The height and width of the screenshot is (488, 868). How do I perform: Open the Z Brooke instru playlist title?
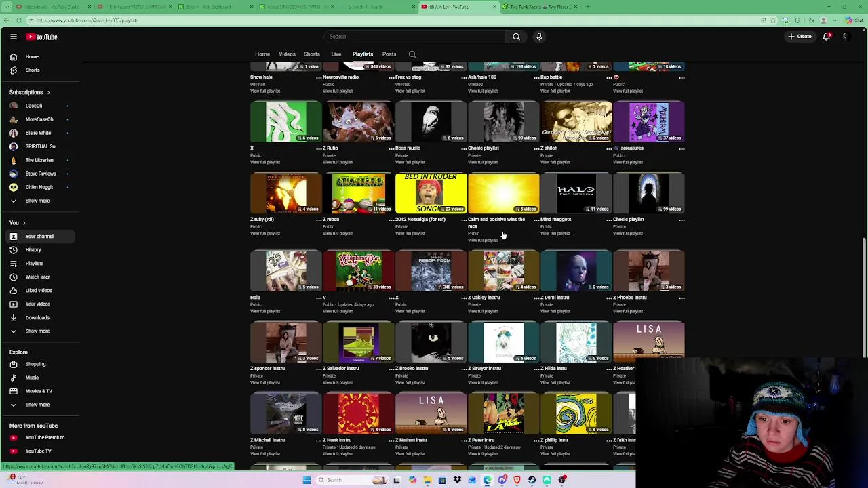coord(412,369)
